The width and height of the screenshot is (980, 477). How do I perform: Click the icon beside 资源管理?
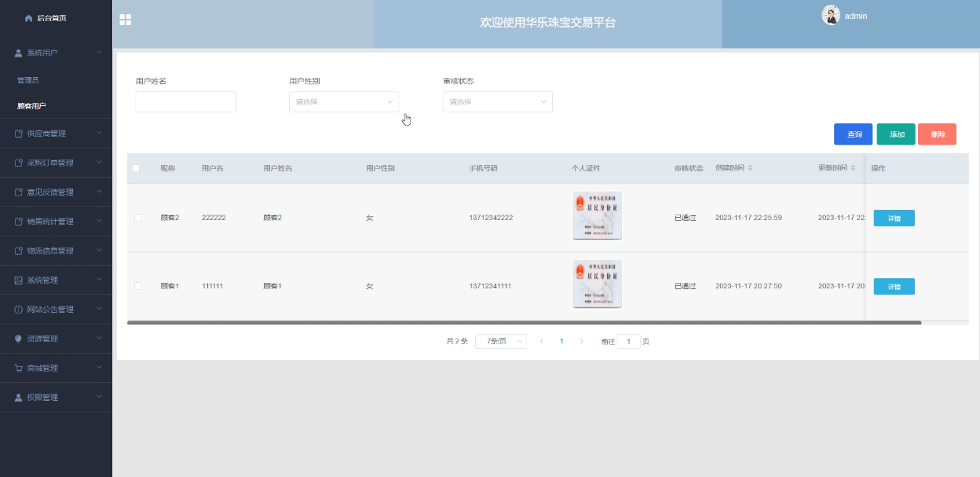pyautogui.click(x=19, y=339)
